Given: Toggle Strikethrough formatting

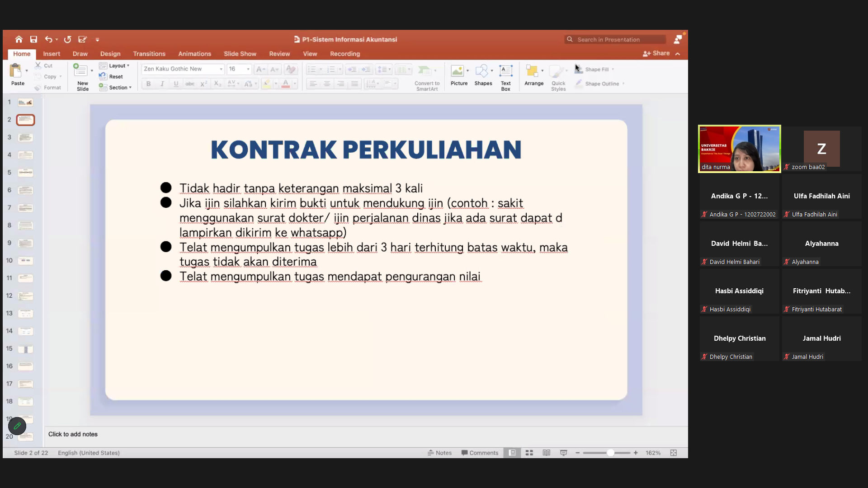Looking at the screenshot, I should [x=190, y=84].
